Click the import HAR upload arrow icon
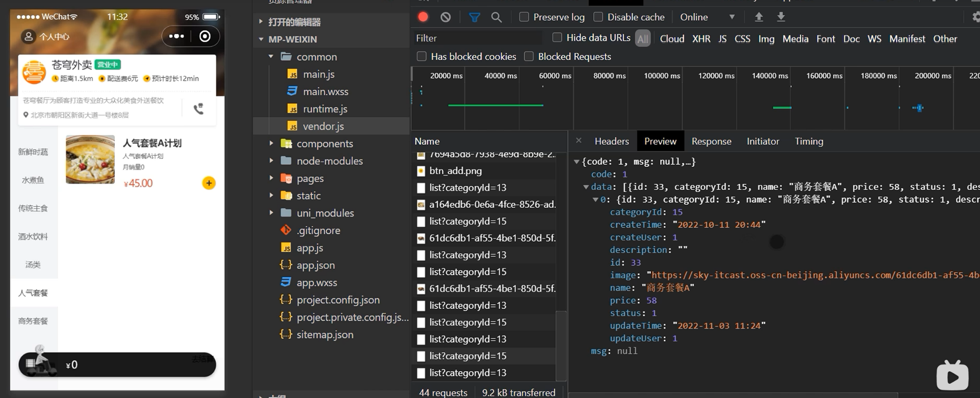The width and height of the screenshot is (980, 398). [x=759, y=17]
